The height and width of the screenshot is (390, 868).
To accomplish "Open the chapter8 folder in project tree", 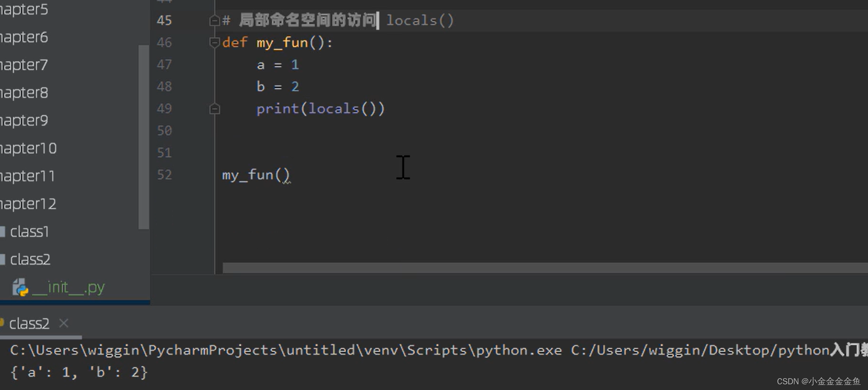I will pos(24,93).
